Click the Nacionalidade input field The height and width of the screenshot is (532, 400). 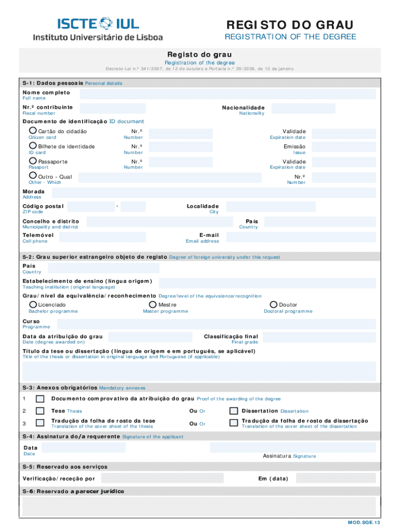(x=303, y=109)
